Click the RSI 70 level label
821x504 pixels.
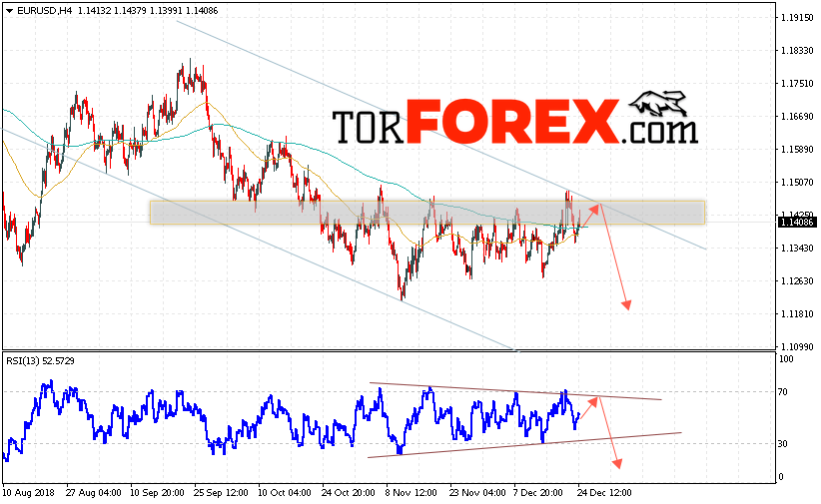[783, 392]
